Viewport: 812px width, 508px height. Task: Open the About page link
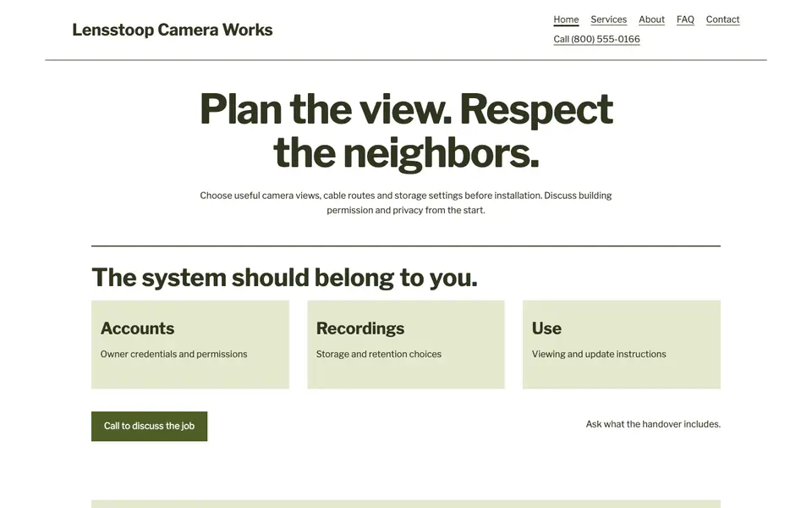click(651, 19)
